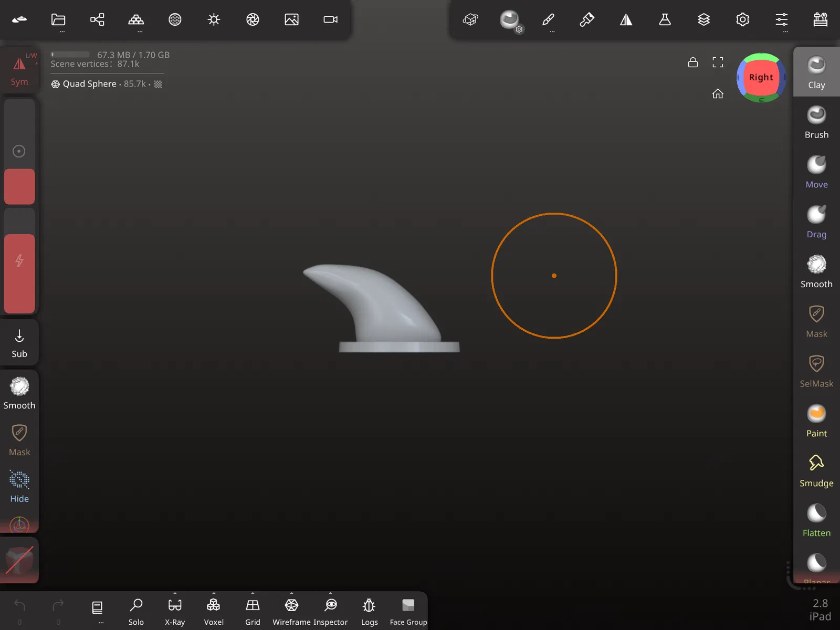Screen dimensions: 840x630
Task: Open the pen-with-sparkles menu in top bar
Action: pyautogui.click(x=587, y=20)
